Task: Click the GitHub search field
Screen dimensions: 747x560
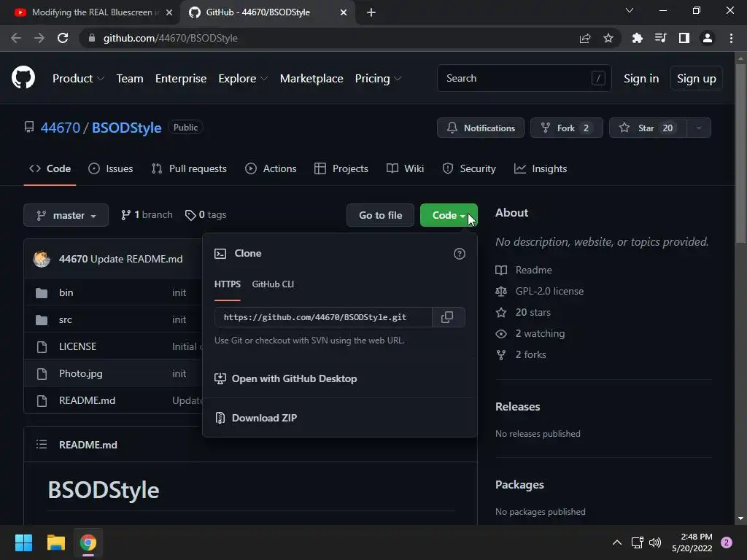Action: (524, 78)
